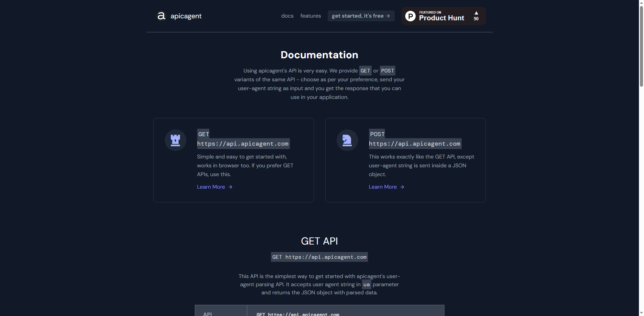This screenshot has height=316, width=644.
Task: Open the docs menu link
Action: point(287,16)
